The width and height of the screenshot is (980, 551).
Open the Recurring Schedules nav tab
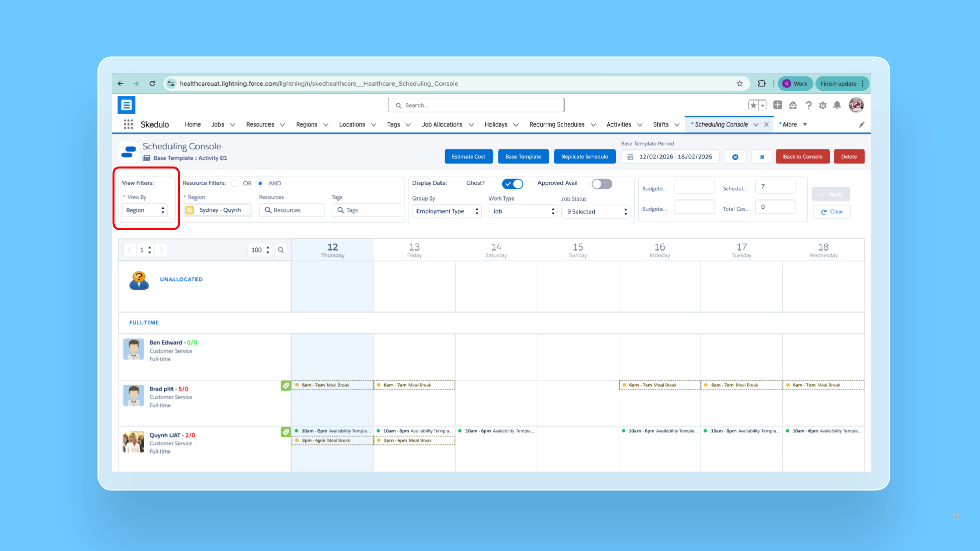(x=557, y=124)
